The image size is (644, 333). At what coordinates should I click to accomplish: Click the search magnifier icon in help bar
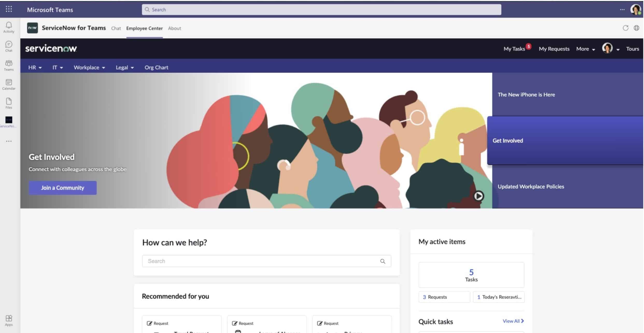coord(383,261)
